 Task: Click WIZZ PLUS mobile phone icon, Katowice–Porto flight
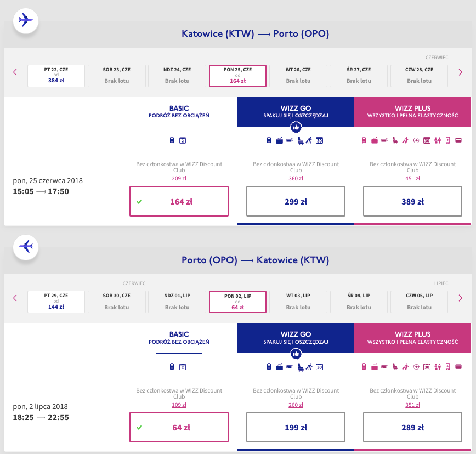click(x=448, y=140)
